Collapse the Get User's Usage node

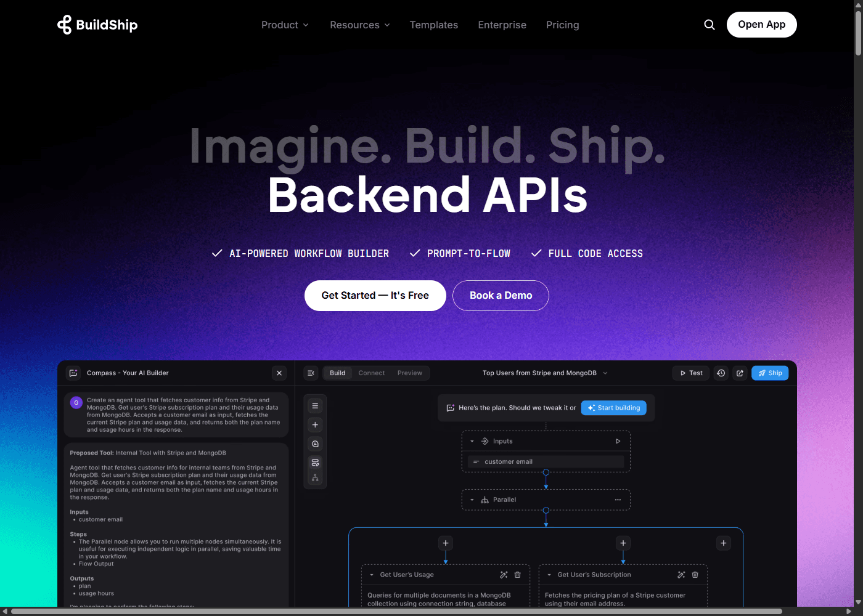click(372, 575)
